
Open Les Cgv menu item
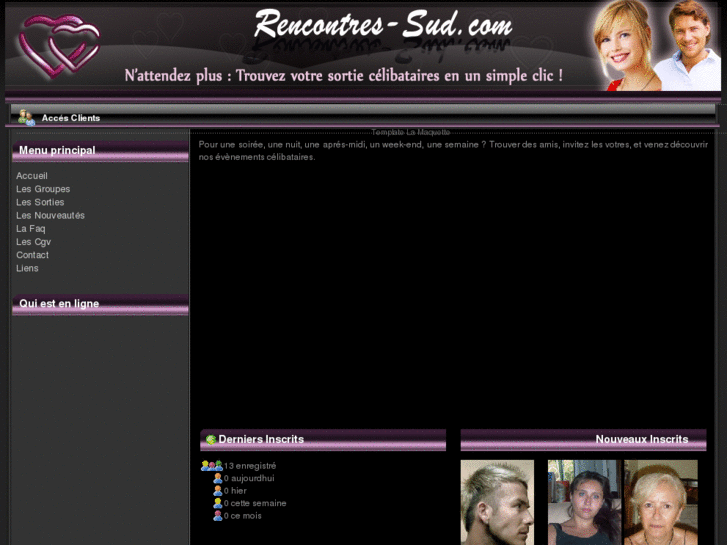pos(33,242)
